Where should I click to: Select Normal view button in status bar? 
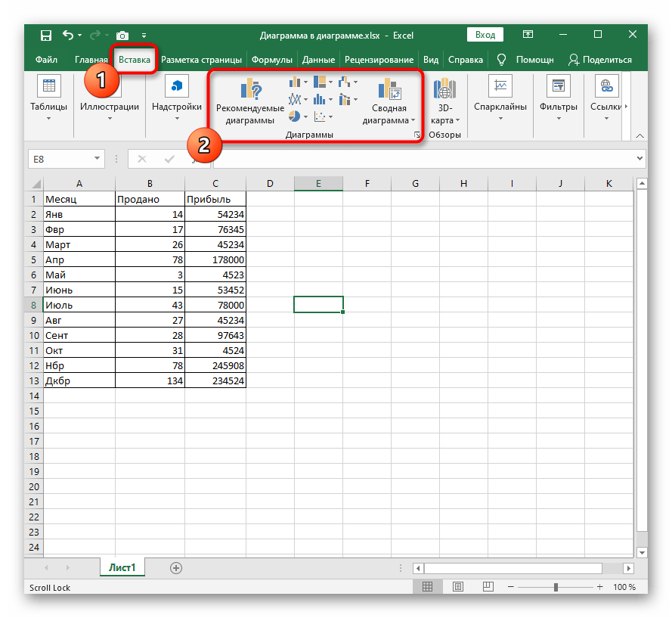[x=428, y=587]
